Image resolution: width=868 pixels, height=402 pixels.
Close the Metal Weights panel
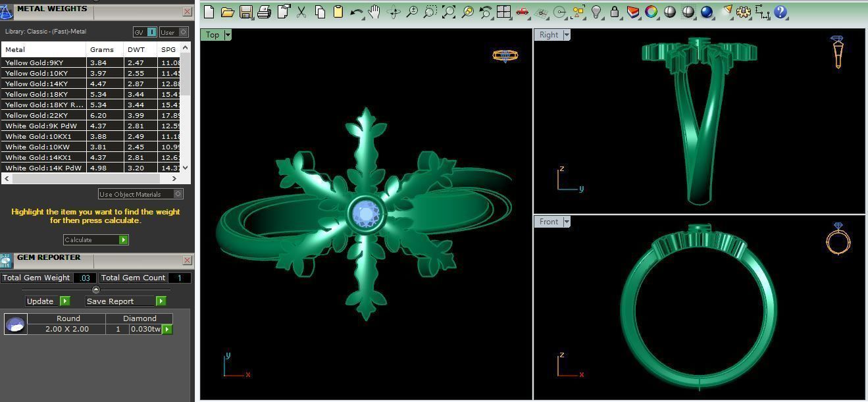pos(187,11)
